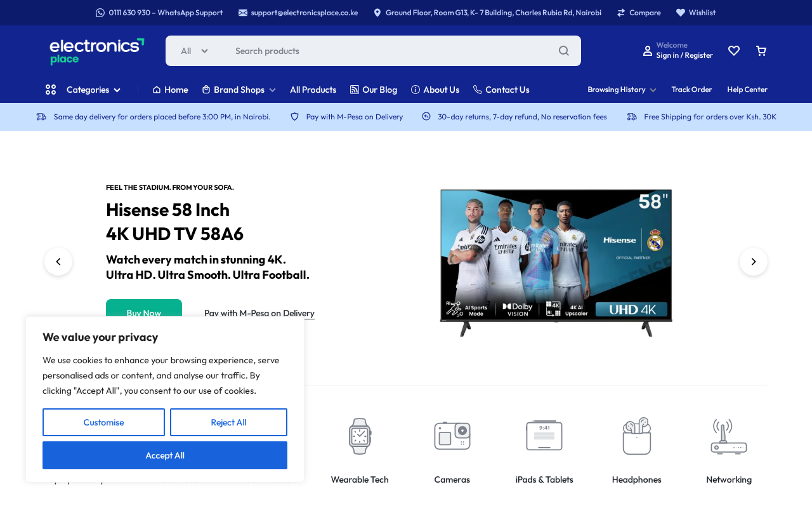
Task: Click the Customise cookies button
Action: pyautogui.click(x=103, y=422)
